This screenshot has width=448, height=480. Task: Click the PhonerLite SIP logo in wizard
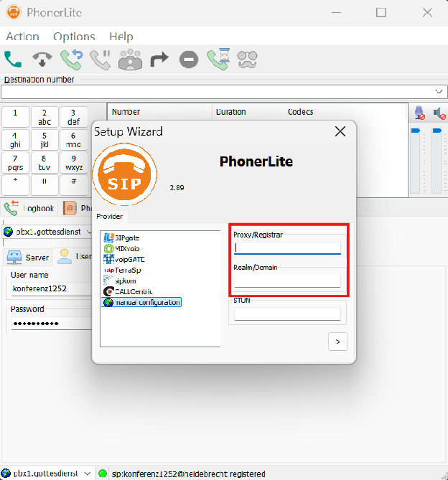click(x=125, y=174)
